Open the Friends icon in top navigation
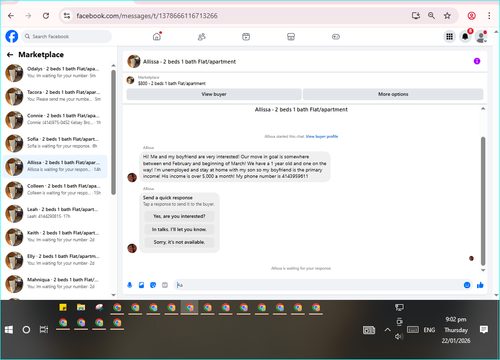Image resolution: width=500 pixels, height=360 pixels. [x=202, y=37]
